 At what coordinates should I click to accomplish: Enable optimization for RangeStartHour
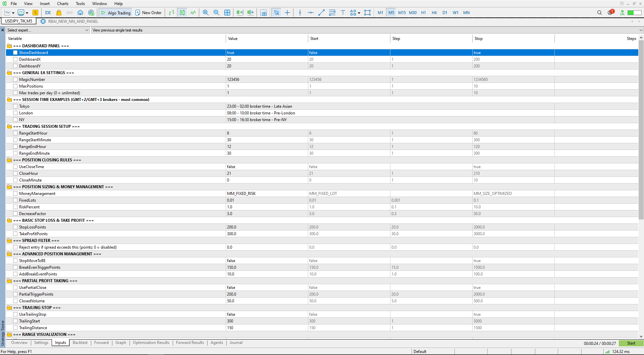[15, 133]
